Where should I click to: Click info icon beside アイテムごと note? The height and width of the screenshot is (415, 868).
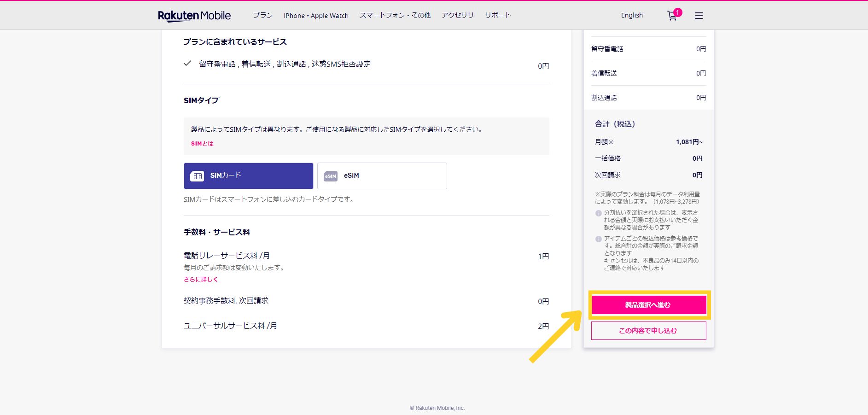pos(598,239)
